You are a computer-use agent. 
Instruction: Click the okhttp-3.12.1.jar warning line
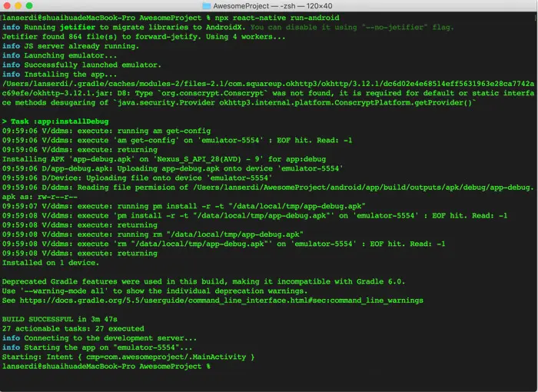click(x=268, y=93)
